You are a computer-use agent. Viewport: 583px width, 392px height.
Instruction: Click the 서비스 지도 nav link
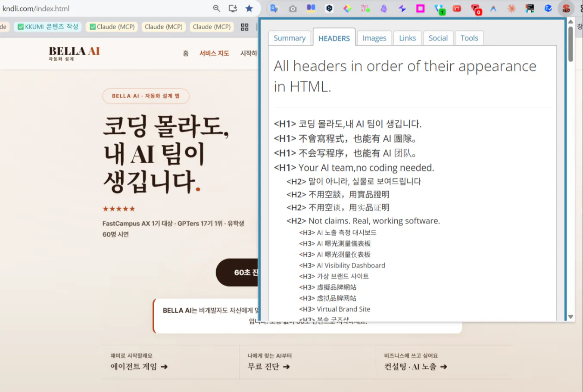click(214, 53)
